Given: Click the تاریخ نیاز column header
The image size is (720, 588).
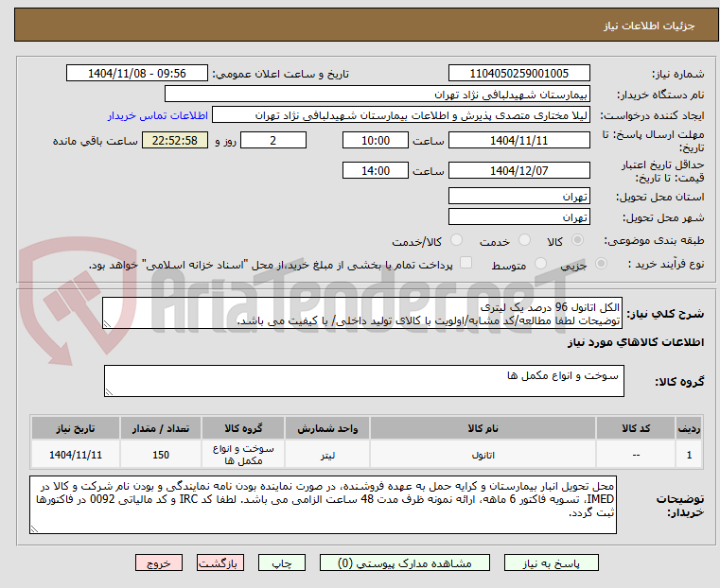Looking at the screenshot, I should 76,428.
